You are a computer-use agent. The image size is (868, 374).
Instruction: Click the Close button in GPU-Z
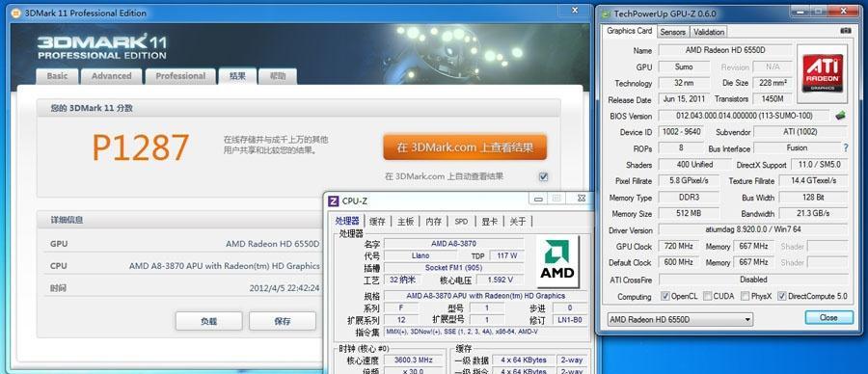(828, 317)
